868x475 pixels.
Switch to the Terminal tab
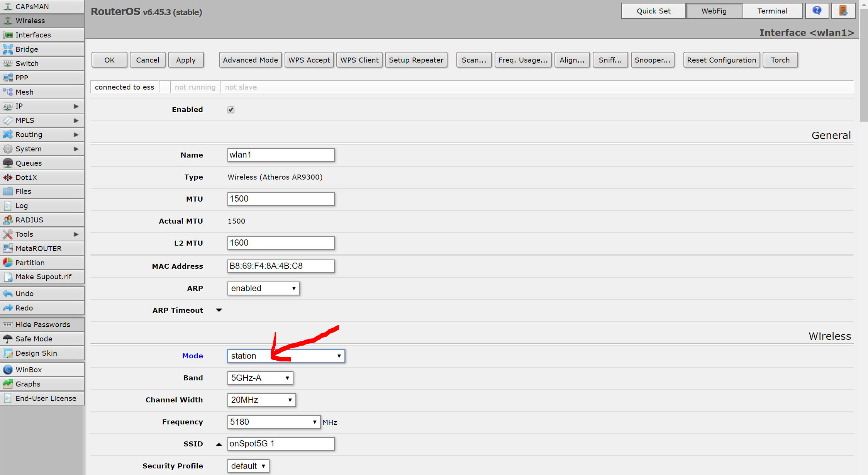(x=772, y=10)
